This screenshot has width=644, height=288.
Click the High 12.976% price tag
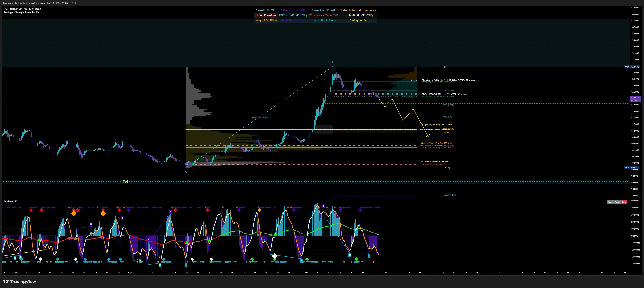click(632, 67)
